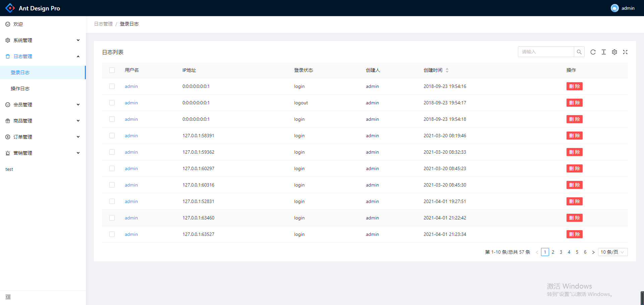
Task: Click 日志管理 breadcrumb link
Action: (103, 24)
